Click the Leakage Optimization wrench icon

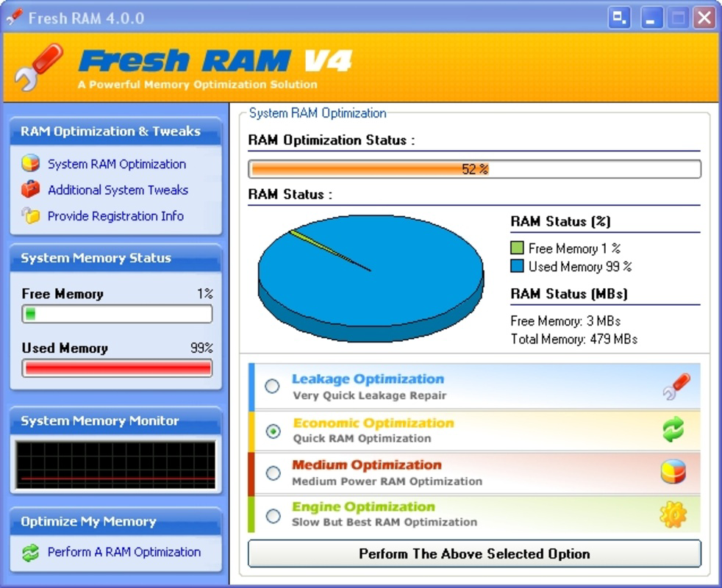(676, 387)
